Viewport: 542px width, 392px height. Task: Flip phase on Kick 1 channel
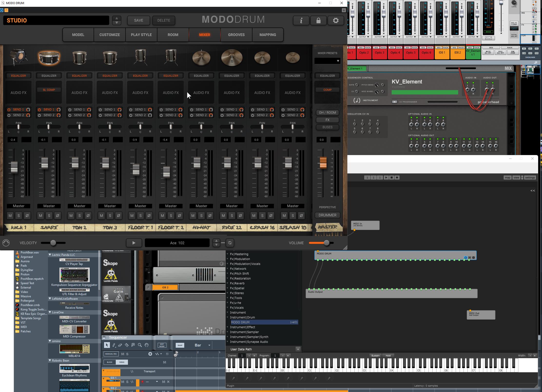[27, 215]
